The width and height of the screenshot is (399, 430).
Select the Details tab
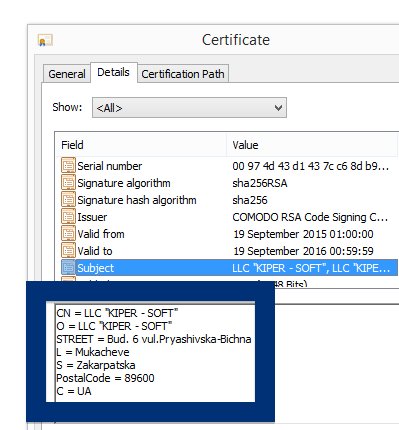[x=114, y=72]
